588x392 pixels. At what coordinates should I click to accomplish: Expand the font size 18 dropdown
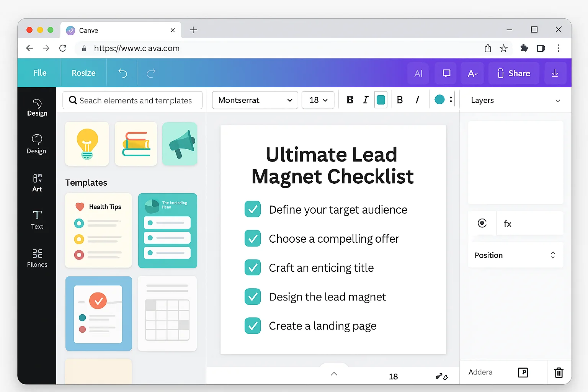click(x=318, y=100)
